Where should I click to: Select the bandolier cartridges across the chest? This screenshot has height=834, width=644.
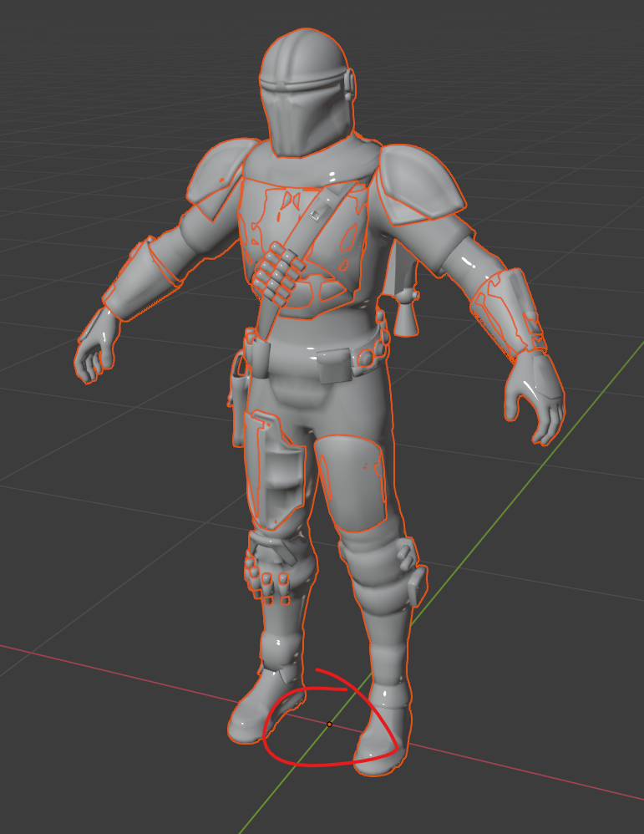click(x=278, y=274)
